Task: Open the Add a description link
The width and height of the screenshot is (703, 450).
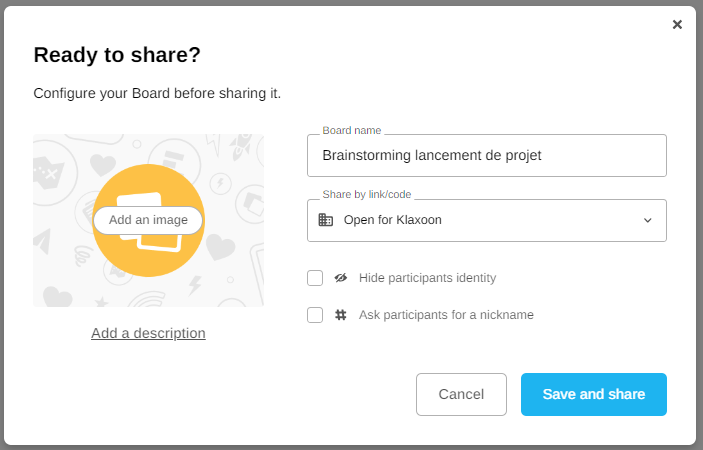Action: tap(148, 333)
